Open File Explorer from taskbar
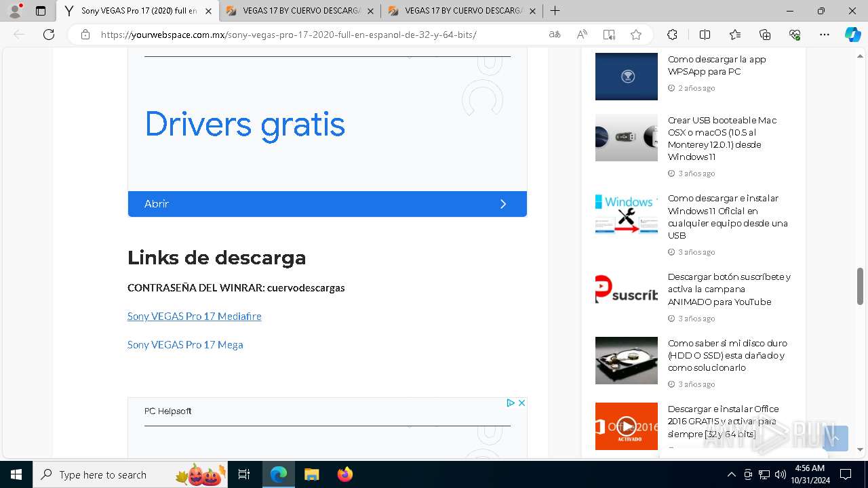This screenshot has width=868, height=488. [x=311, y=474]
